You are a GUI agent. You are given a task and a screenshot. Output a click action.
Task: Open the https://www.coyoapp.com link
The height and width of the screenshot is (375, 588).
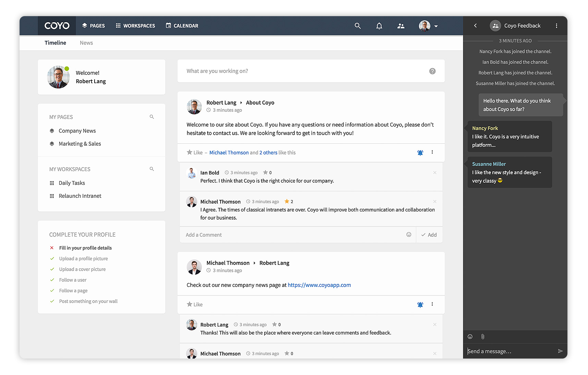(x=319, y=285)
